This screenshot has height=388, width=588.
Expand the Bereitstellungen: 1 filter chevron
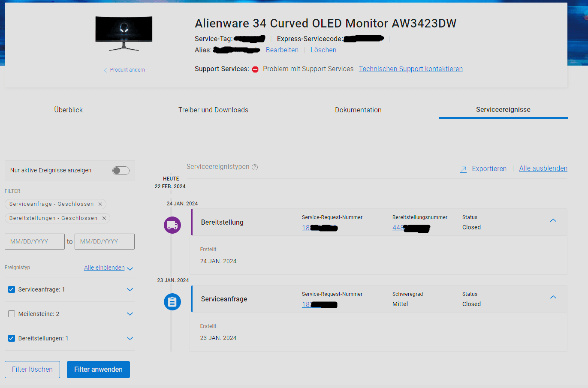click(x=130, y=338)
